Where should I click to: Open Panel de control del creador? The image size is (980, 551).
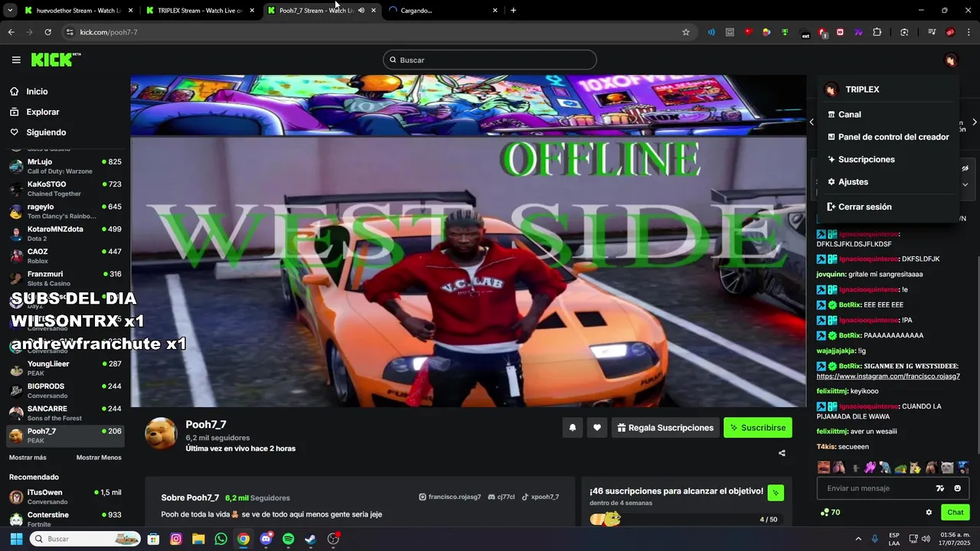[x=887, y=137]
